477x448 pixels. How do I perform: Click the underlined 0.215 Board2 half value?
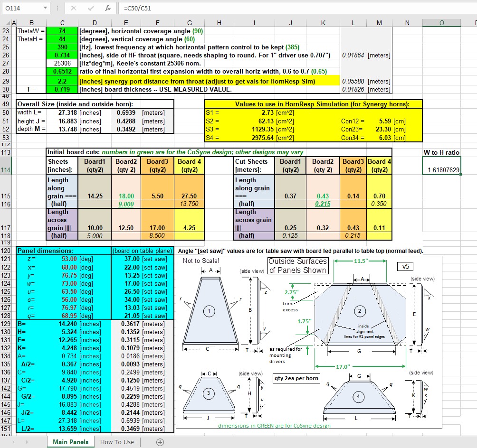coord(323,204)
